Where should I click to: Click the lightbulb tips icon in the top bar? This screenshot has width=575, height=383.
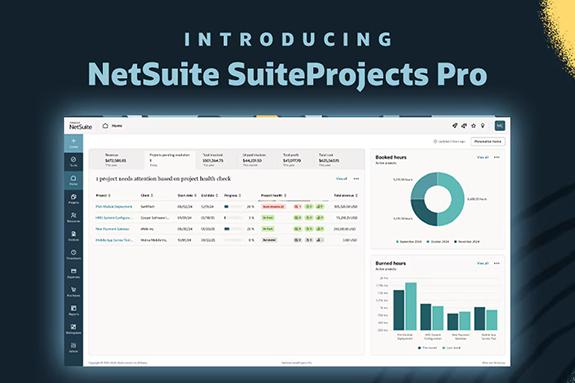[x=483, y=125]
